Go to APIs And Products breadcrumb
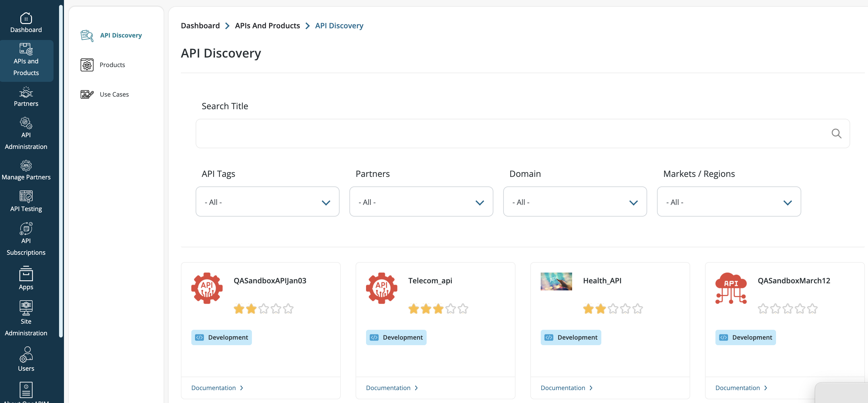The image size is (868, 403). tap(267, 26)
